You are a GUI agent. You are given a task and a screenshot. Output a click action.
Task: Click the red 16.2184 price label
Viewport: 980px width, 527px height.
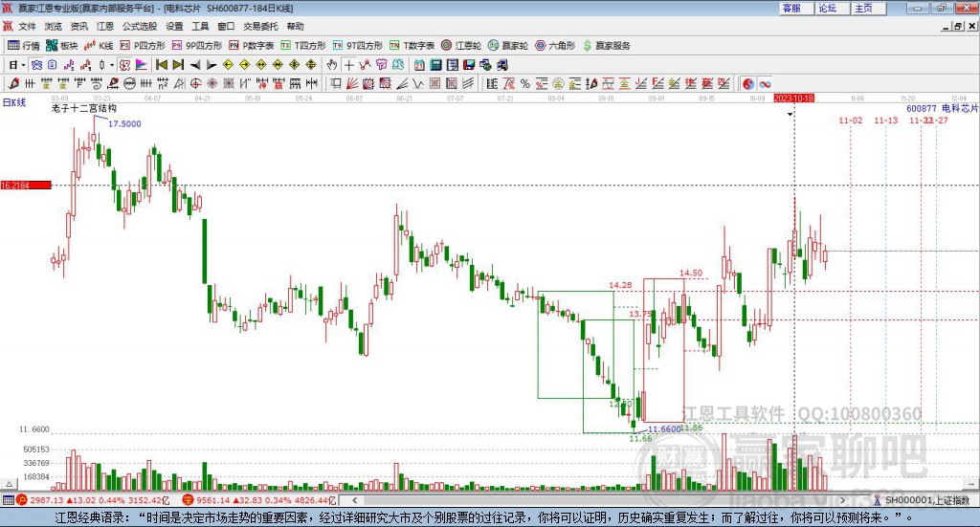pyautogui.click(x=26, y=185)
